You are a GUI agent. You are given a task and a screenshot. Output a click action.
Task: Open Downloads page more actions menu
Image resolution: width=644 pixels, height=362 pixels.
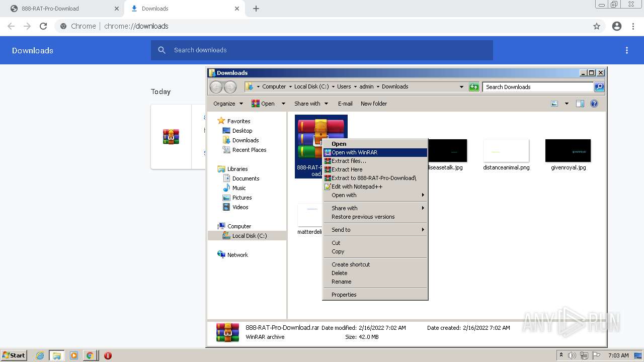click(x=627, y=50)
